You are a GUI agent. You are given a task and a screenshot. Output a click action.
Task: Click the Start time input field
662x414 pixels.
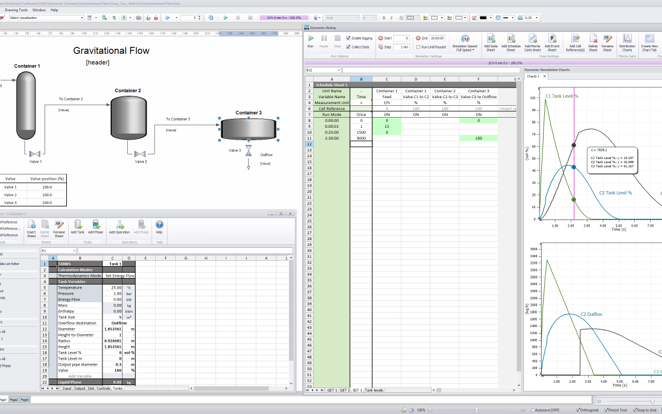[401, 38]
